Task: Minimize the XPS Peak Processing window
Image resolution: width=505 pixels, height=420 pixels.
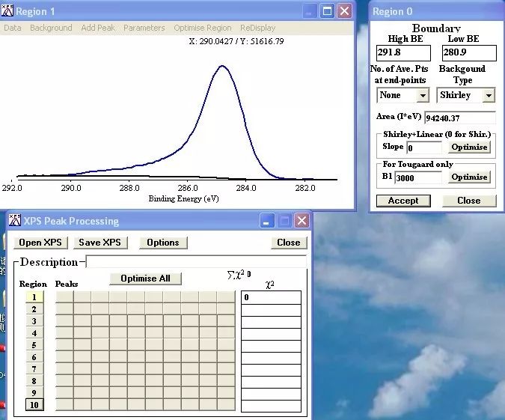Action: (267, 221)
